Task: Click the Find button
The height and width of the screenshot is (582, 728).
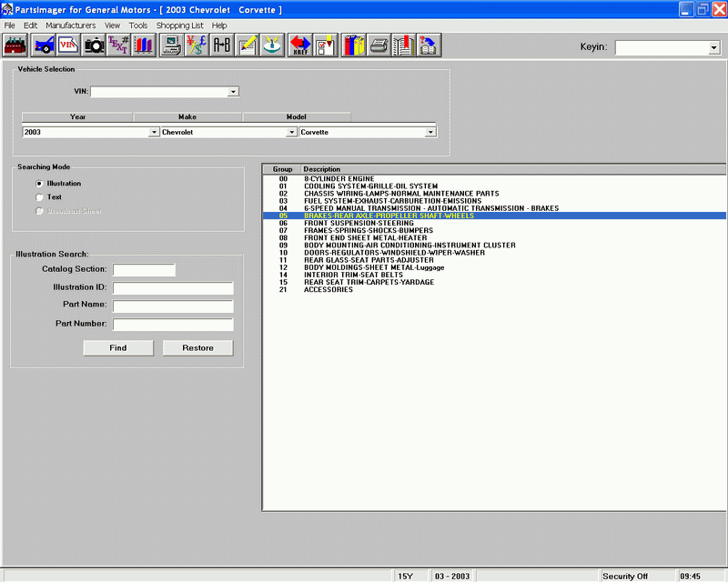Action: [x=118, y=348]
